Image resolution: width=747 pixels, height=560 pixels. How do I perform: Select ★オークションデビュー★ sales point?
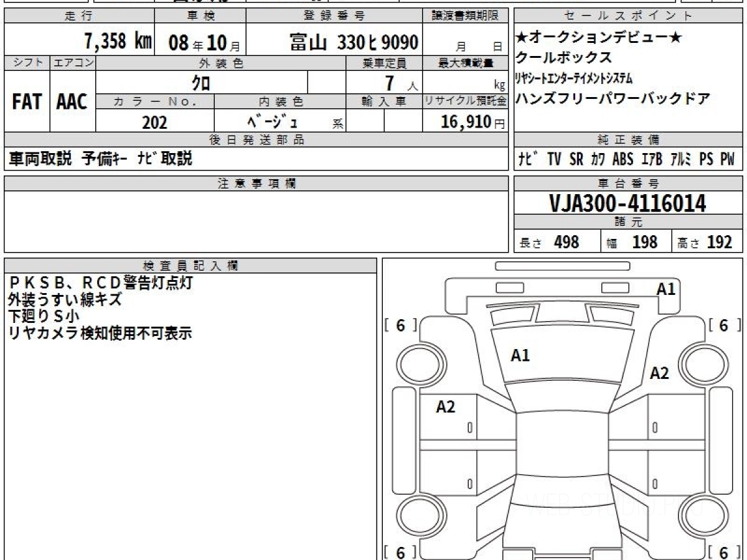click(599, 38)
